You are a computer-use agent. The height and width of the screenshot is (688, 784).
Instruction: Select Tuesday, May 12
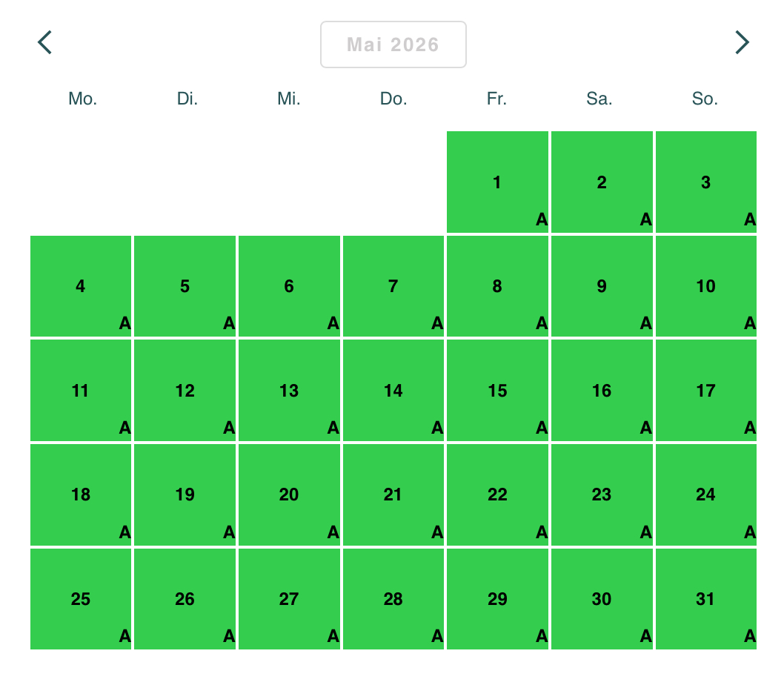point(185,391)
